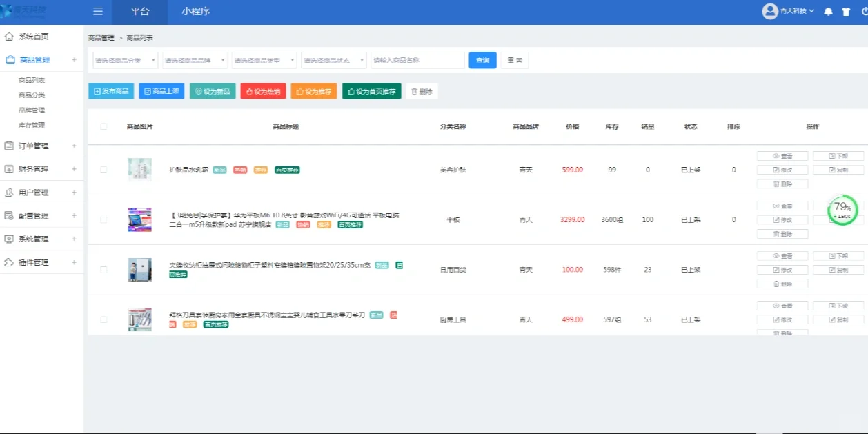Open 品牌管理 in the sidebar
The width and height of the screenshot is (868, 434).
(32, 110)
